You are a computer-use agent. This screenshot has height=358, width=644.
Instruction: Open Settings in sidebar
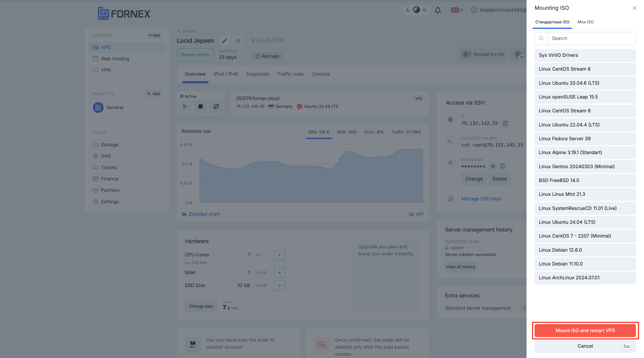(x=106, y=202)
